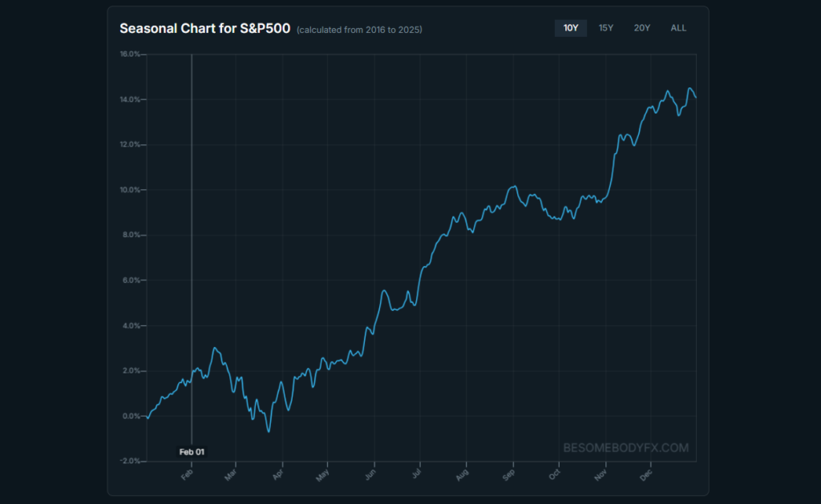The image size is (821, 504).
Task: Select the Apr tick on the time axis
Action: click(278, 474)
